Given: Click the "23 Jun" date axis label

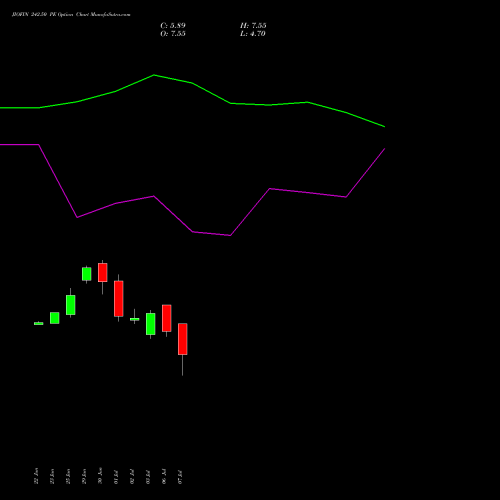Looking at the screenshot, I should click(52, 476).
